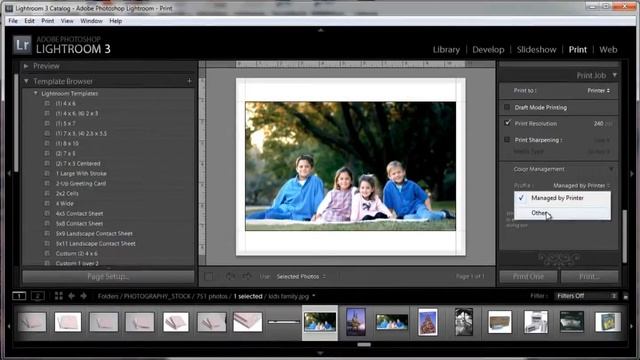This screenshot has height=360, width=640.
Task: Collapse the Print Job panel
Action: 614,75
